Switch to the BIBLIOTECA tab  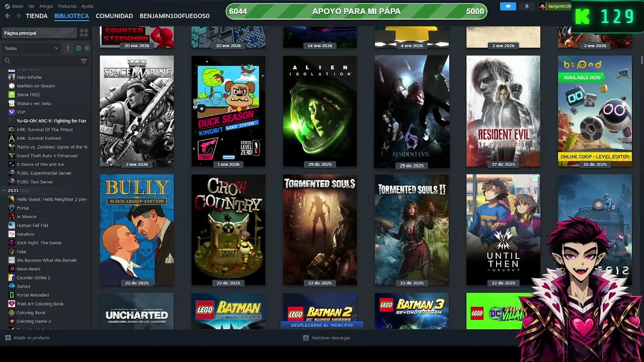(x=71, y=16)
